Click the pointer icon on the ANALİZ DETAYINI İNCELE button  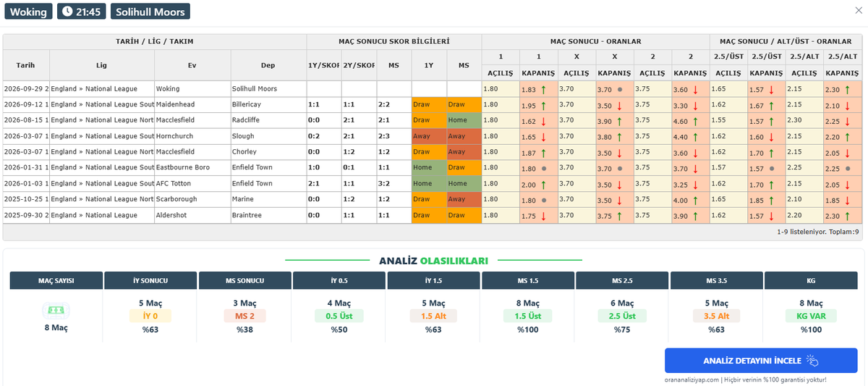[812, 361]
